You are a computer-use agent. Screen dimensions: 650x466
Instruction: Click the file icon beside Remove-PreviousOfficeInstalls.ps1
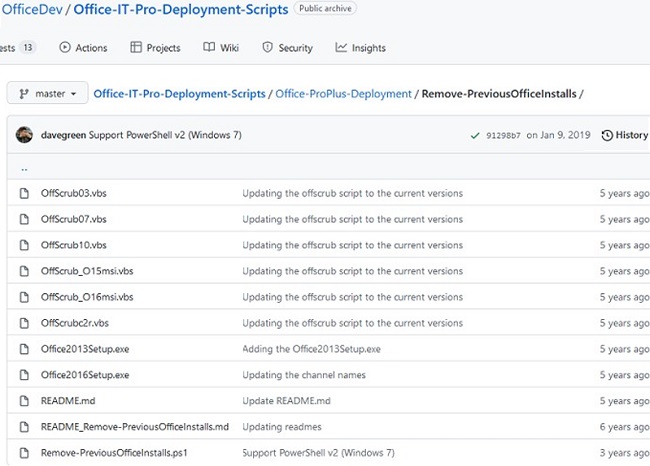pyautogui.click(x=25, y=453)
